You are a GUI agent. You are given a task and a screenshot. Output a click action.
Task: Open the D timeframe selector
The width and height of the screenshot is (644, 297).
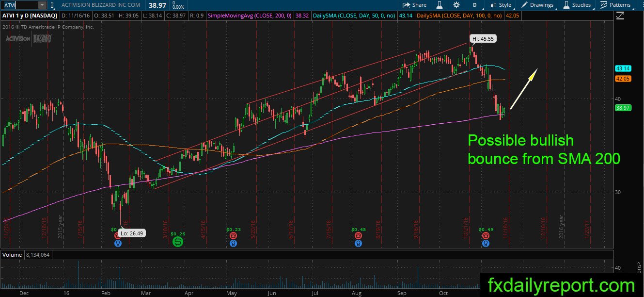click(474, 5)
